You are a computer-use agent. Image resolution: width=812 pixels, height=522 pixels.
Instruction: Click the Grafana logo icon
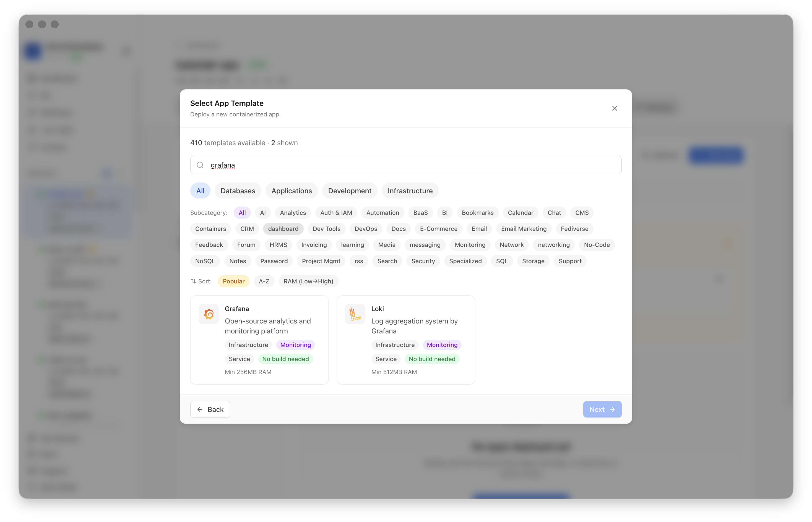(209, 314)
